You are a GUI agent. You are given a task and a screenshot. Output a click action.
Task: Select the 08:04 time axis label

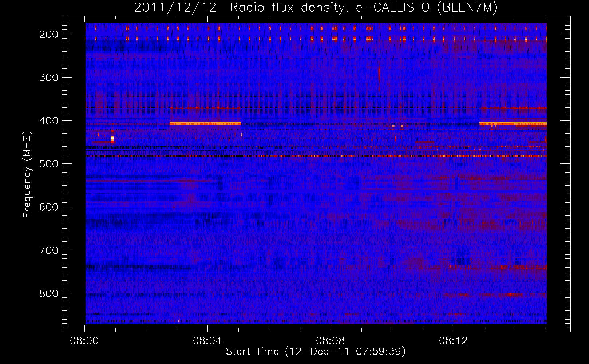(207, 341)
